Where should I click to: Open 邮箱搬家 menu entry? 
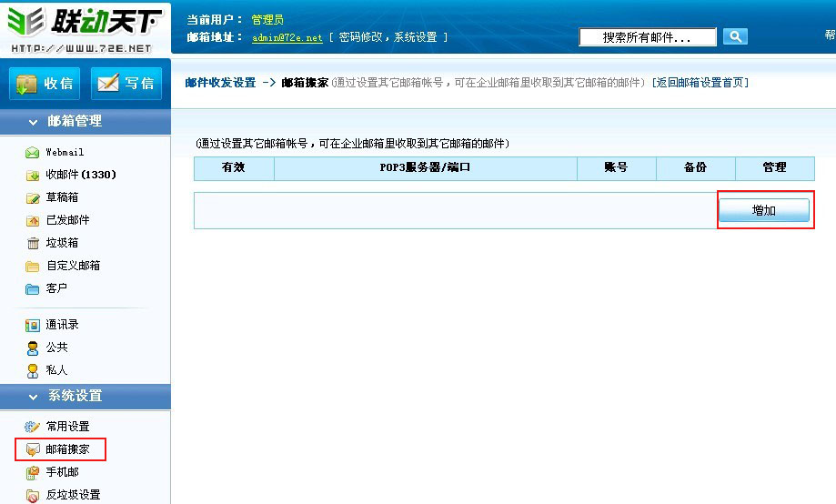(x=67, y=449)
